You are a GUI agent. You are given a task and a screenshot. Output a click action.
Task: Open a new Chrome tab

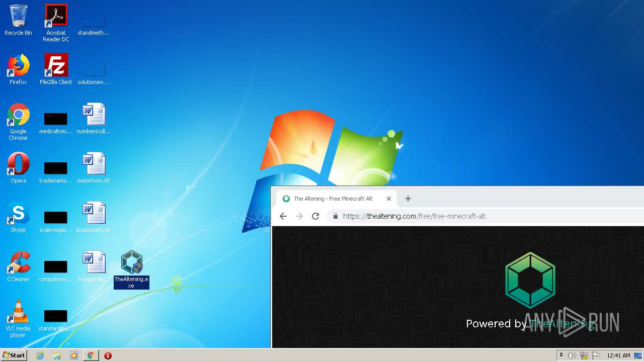pyautogui.click(x=408, y=199)
